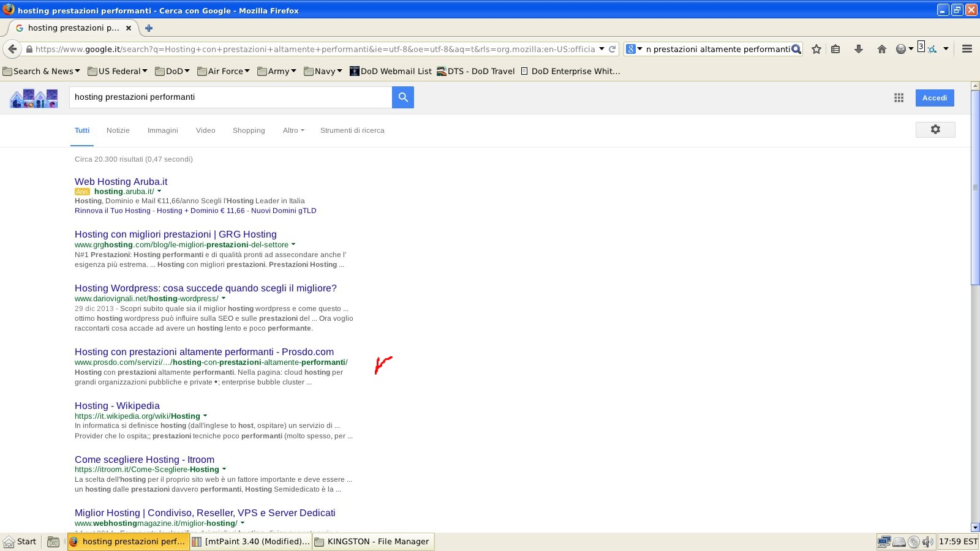980x551 pixels.
Task: Open Google search settings gear
Action: (x=935, y=129)
